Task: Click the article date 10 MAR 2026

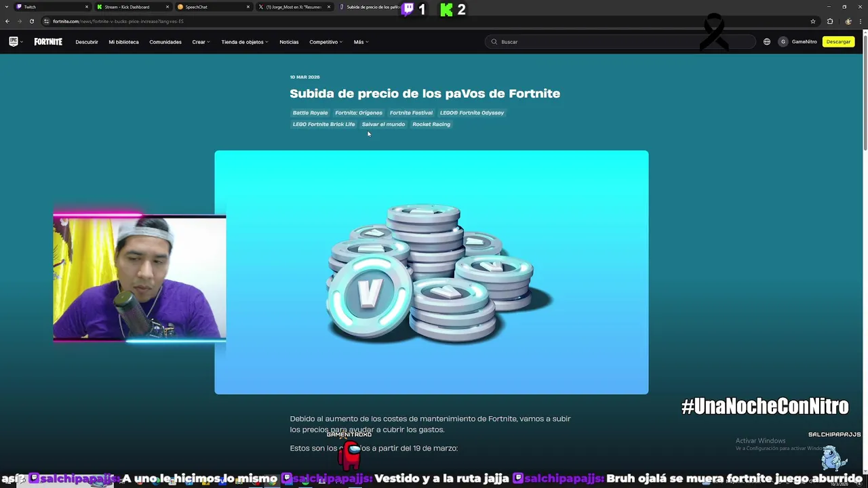Action: click(x=304, y=77)
